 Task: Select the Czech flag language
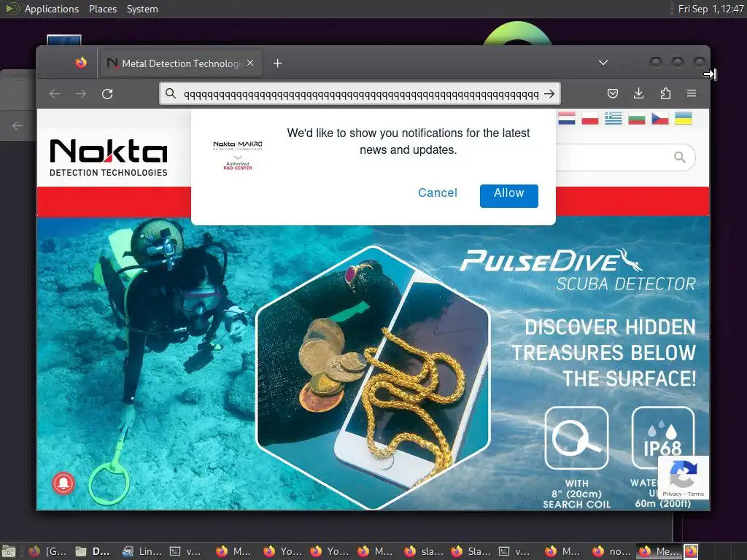659,118
